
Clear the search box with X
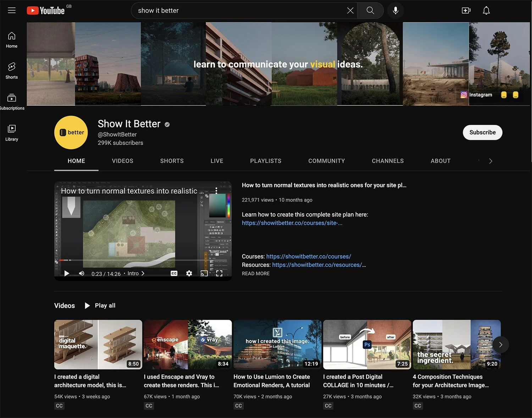(350, 11)
